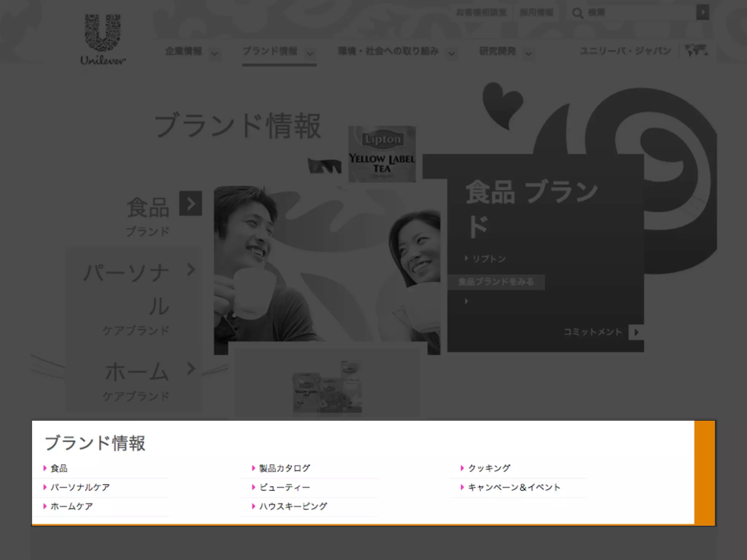Open the world map country selector icon

point(696,51)
